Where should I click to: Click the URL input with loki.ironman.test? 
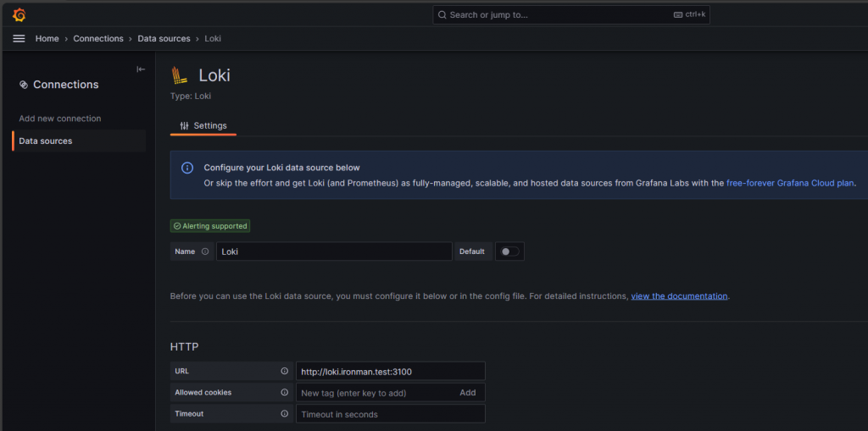[x=391, y=371]
